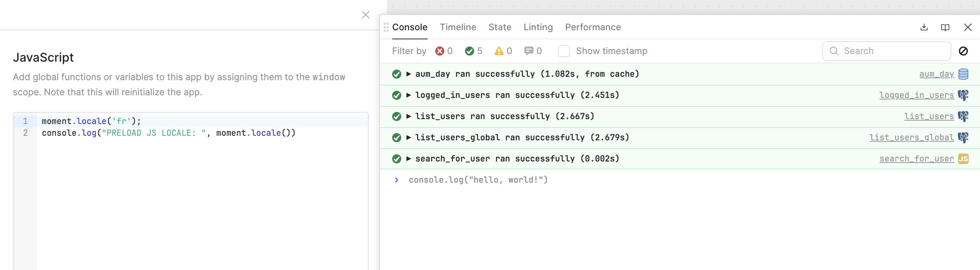The image size is (980, 270).
Task: Filter console by success messages
Action: pos(473,51)
